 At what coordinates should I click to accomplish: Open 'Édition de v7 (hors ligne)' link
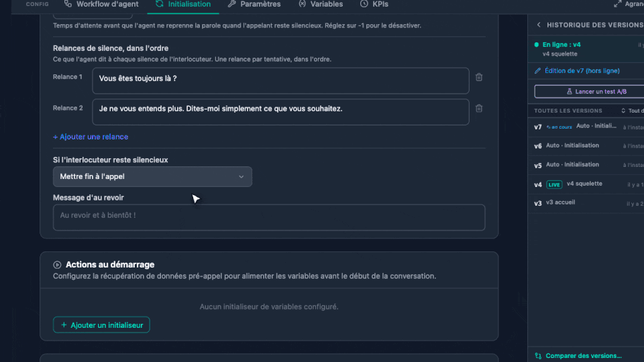[x=582, y=70]
